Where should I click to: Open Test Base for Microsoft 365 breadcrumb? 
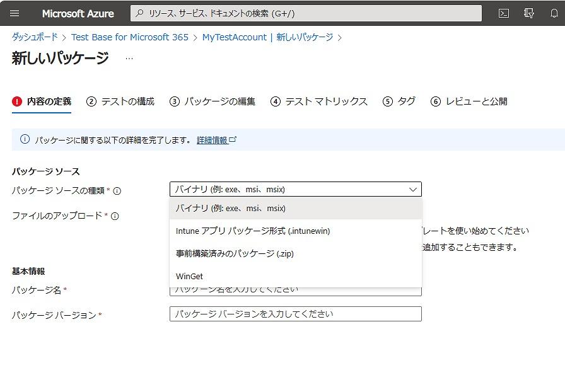pos(130,37)
